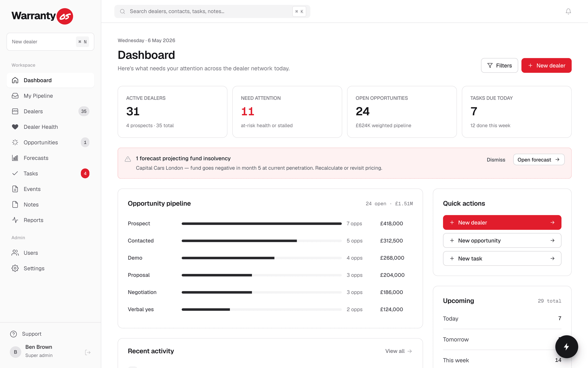Click the Contacted pipeline progress bar
Image resolution: width=588 pixels, height=368 pixels.
[x=261, y=241]
